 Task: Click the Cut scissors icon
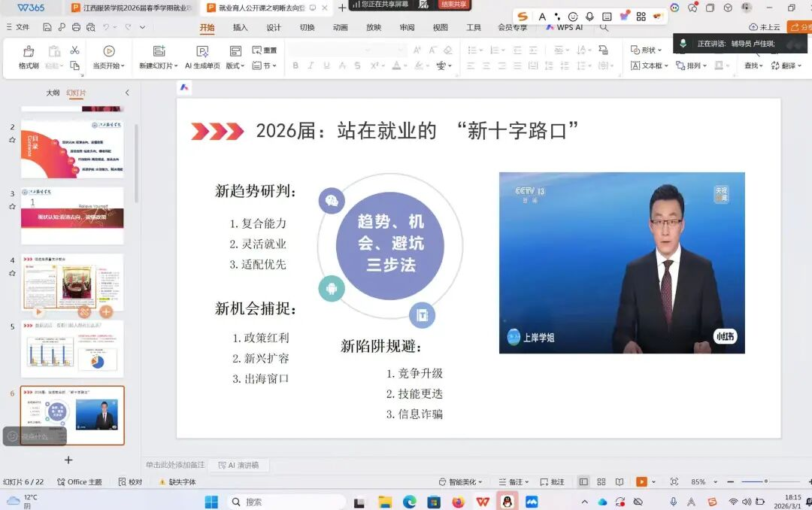coord(74,50)
